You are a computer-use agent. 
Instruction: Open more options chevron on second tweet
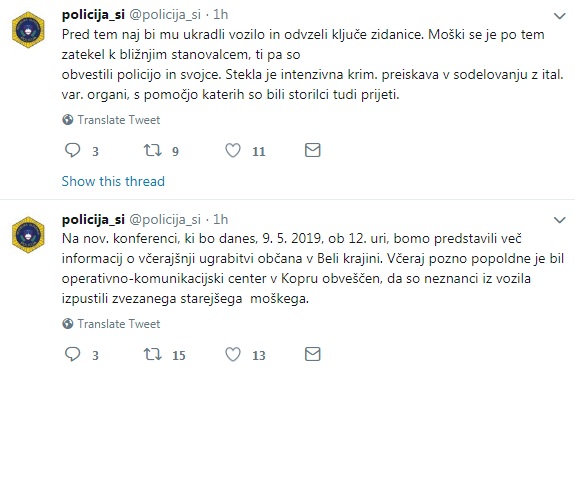pos(560,220)
